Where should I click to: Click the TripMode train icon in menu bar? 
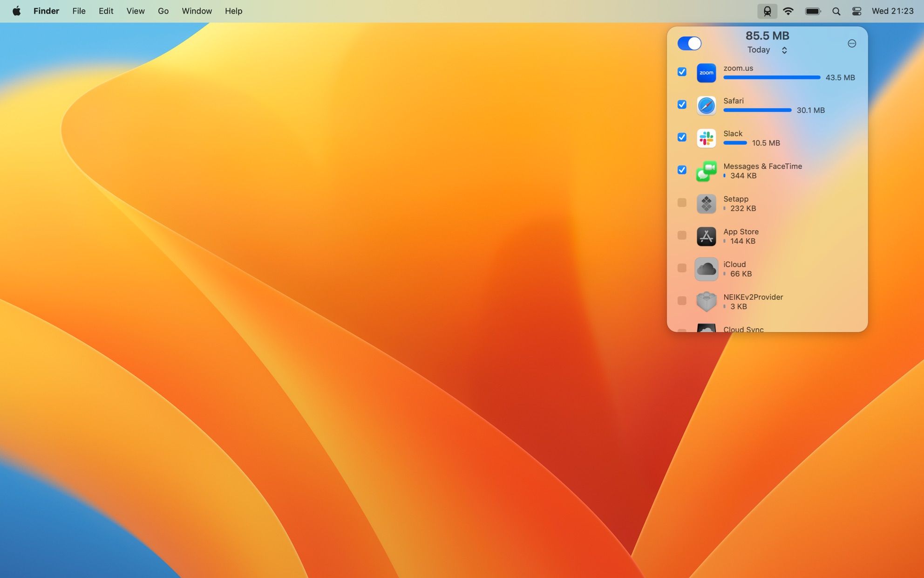coord(767,11)
